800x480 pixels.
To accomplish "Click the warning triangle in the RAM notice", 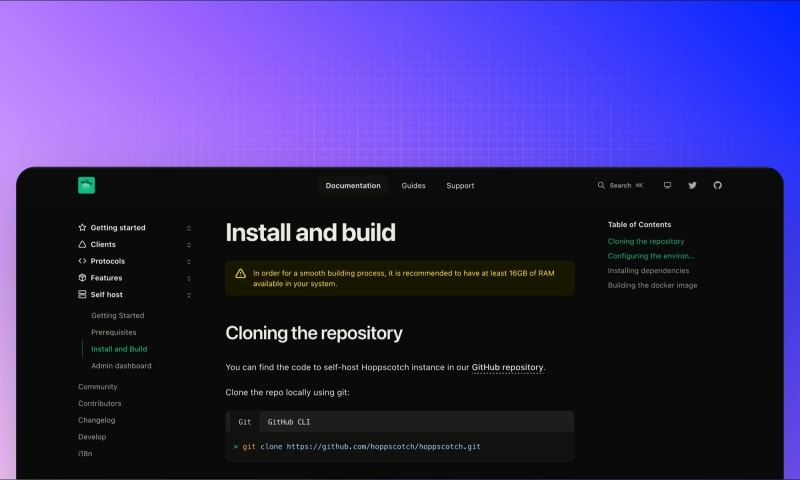I will 241,274.
